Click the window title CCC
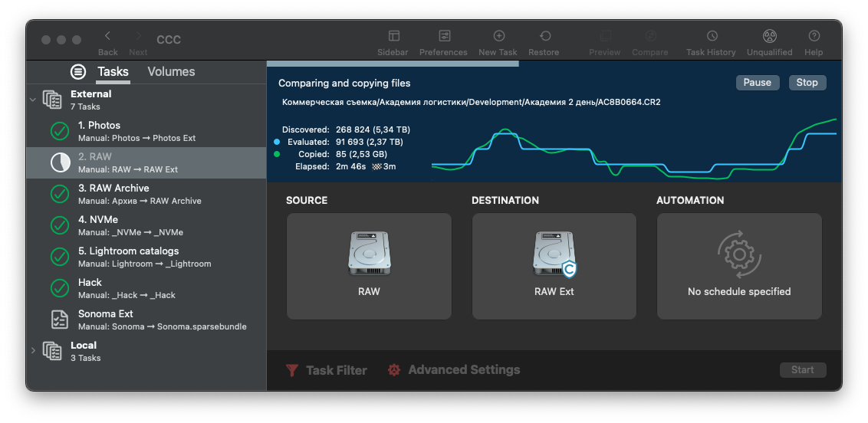This screenshot has height=423, width=868. (x=169, y=40)
